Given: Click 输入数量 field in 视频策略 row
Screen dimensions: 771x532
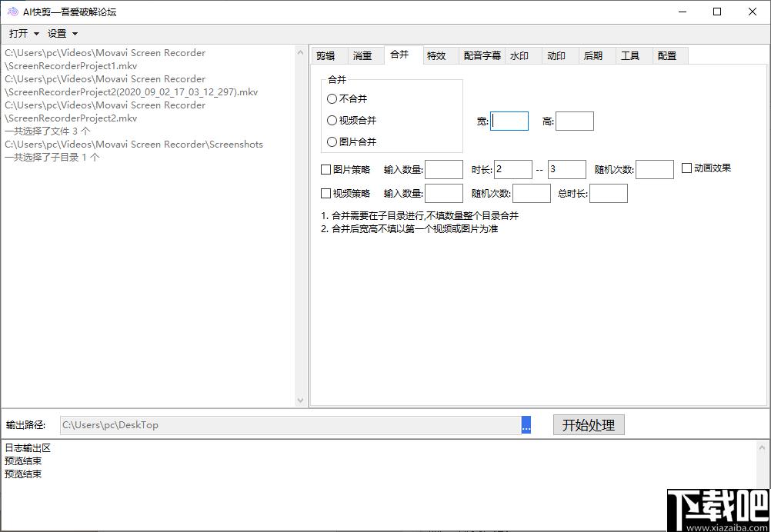Looking at the screenshot, I should point(444,194).
